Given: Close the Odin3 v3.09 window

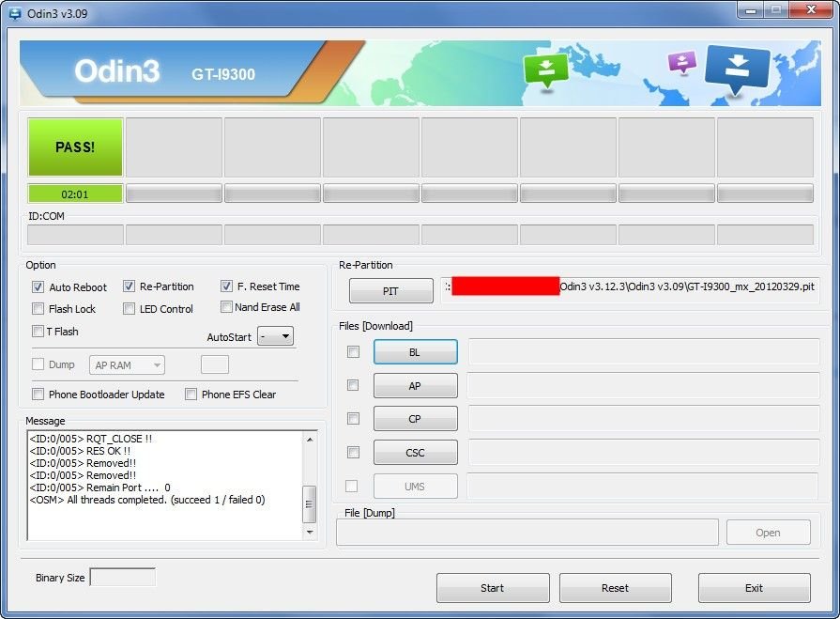Looking at the screenshot, I should [x=811, y=9].
